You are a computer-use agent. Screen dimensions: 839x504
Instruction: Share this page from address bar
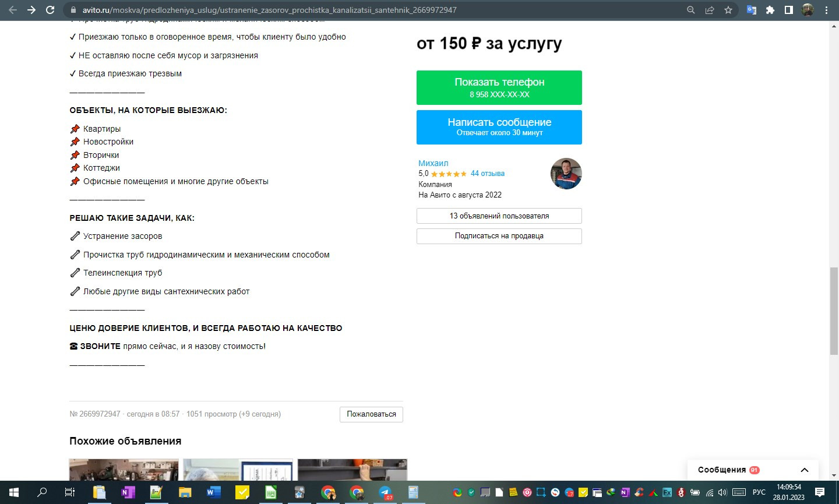click(x=710, y=10)
